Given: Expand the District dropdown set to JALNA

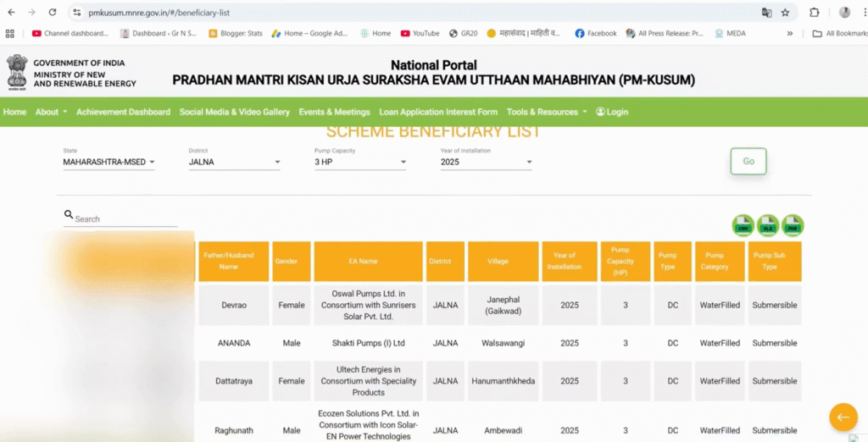Looking at the screenshot, I should coord(234,162).
